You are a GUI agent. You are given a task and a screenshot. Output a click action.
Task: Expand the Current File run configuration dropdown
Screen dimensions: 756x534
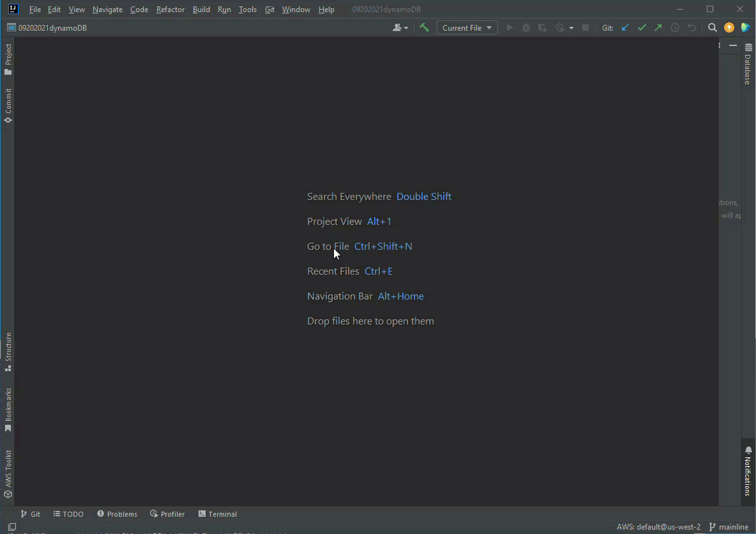(467, 27)
